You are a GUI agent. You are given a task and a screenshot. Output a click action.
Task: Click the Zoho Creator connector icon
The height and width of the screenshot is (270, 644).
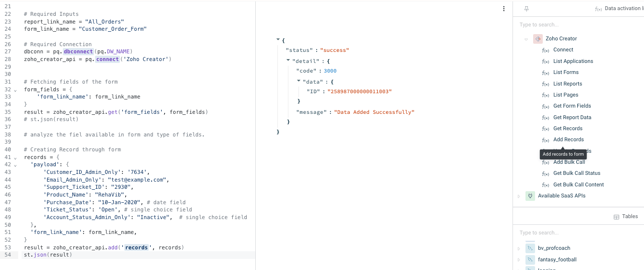tap(538, 39)
